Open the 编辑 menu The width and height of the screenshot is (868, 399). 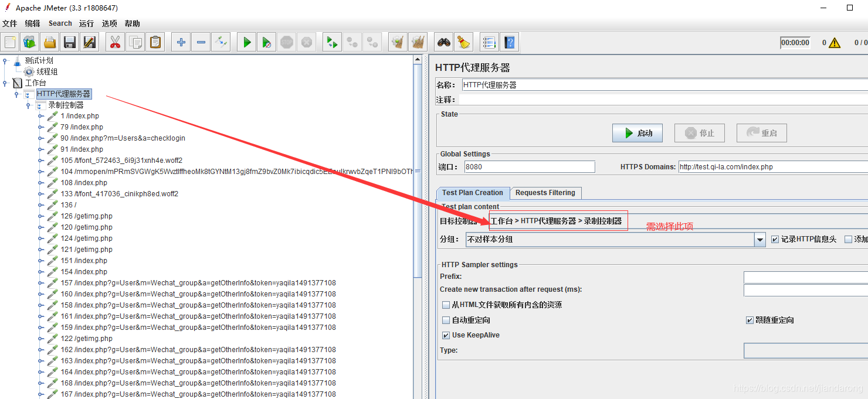pyautogui.click(x=32, y=23)
